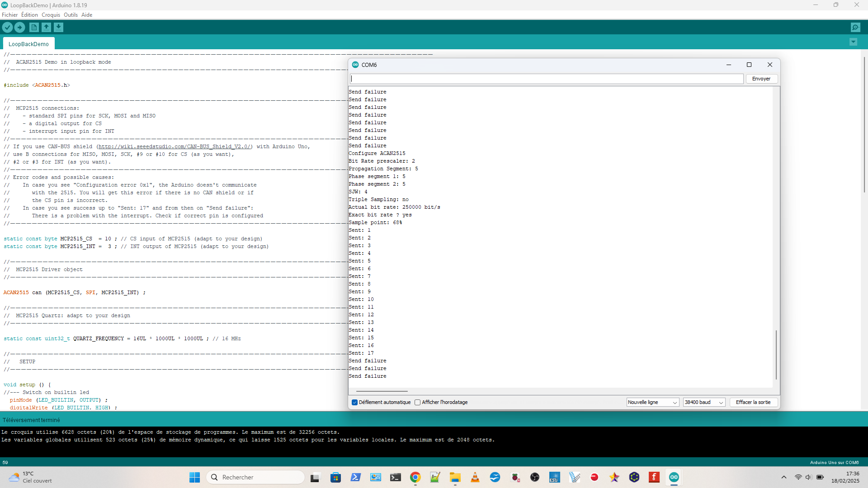The height and width of the screenshot is (488, 868).
Task: Click 'Sample point: 68%' output line
Action: pyautogui.click(x=375, y=223)
